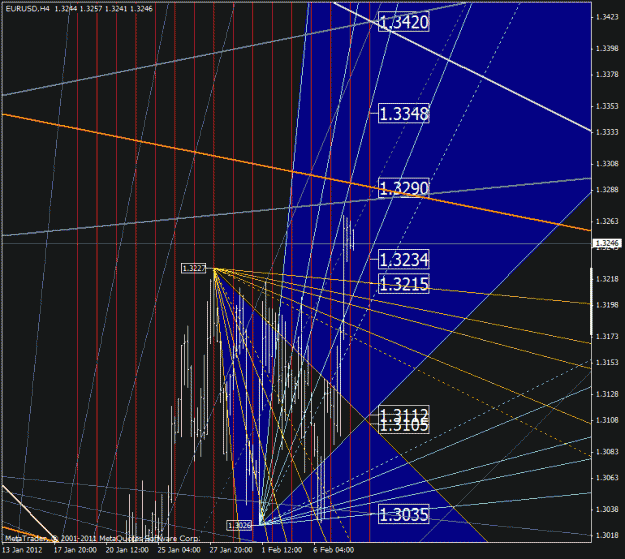Select the 1.3234 price level label

[x=403, y=260]
